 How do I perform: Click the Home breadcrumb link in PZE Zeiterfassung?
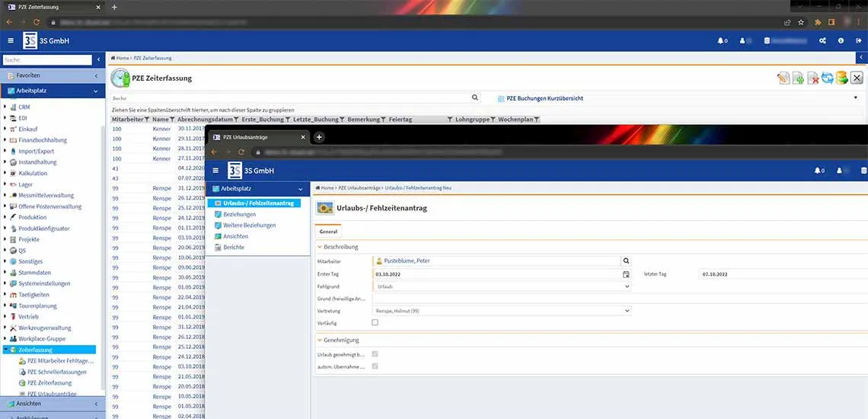click(120, 58)
